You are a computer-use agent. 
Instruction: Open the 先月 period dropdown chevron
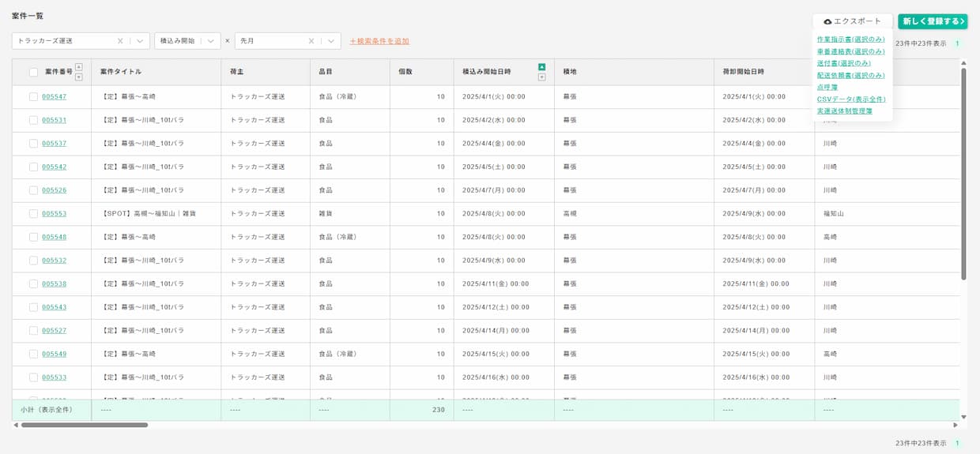click(330, 41)
